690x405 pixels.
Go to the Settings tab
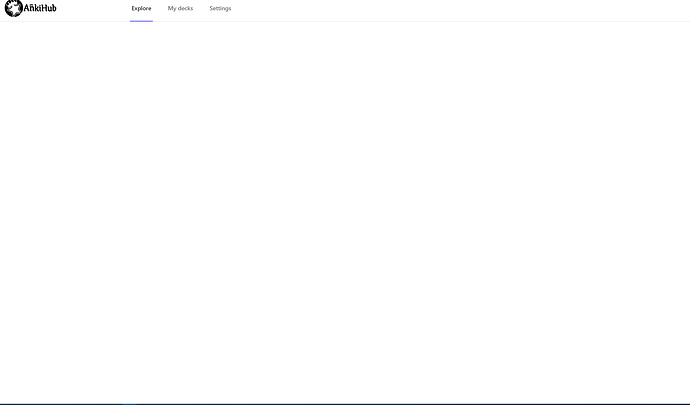pos(220,8)
